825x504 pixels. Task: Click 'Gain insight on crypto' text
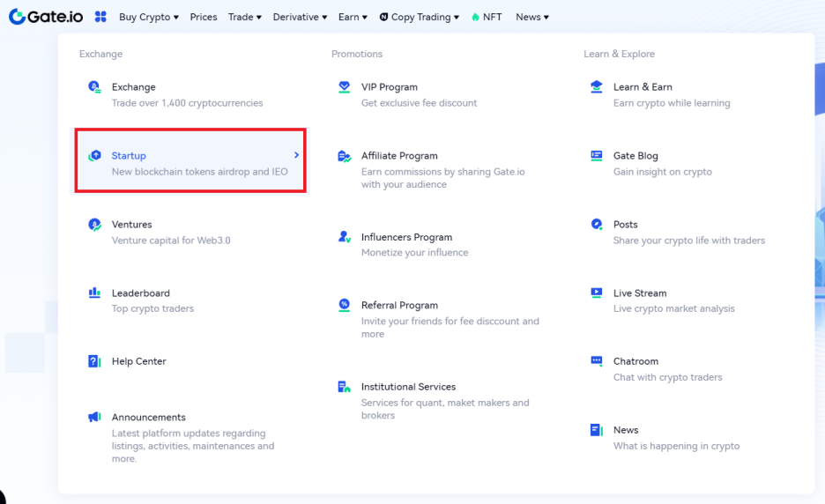pyautogui.click(x=663, y=172)
